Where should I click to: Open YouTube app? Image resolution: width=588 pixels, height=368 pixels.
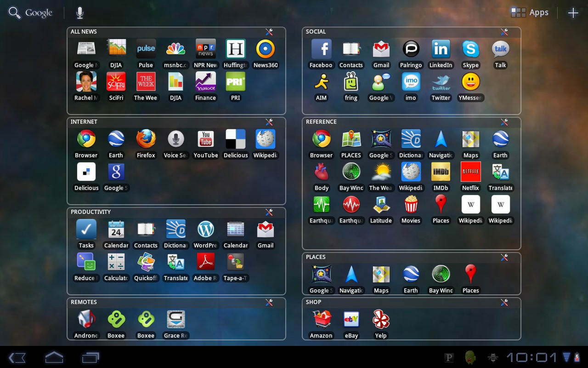(x=205, y=139)
